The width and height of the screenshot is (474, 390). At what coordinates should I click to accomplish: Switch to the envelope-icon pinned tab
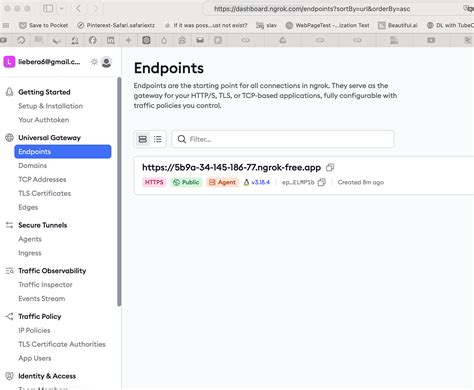[200, 40]
